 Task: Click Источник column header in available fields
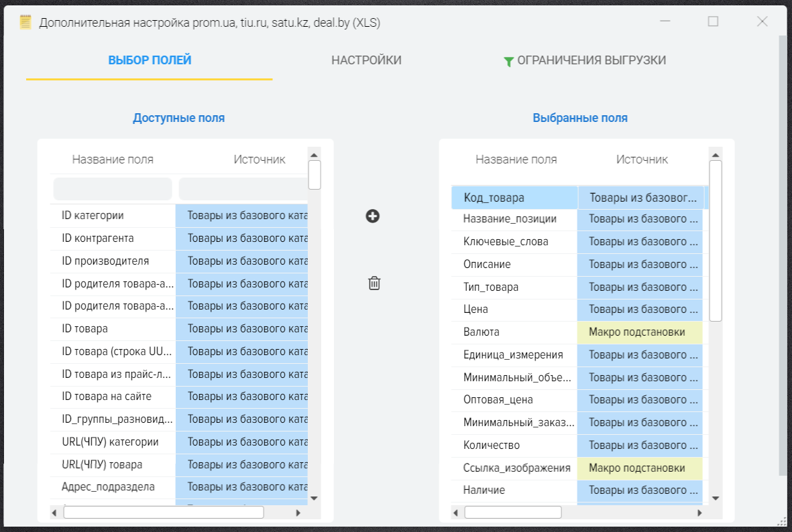260,159
